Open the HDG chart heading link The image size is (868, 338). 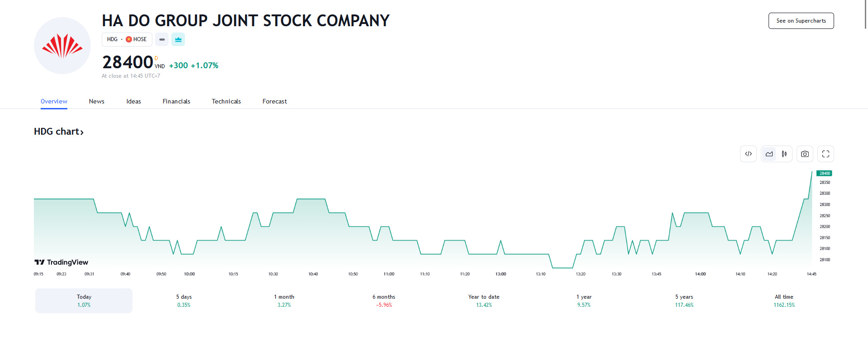click(59, 131)
